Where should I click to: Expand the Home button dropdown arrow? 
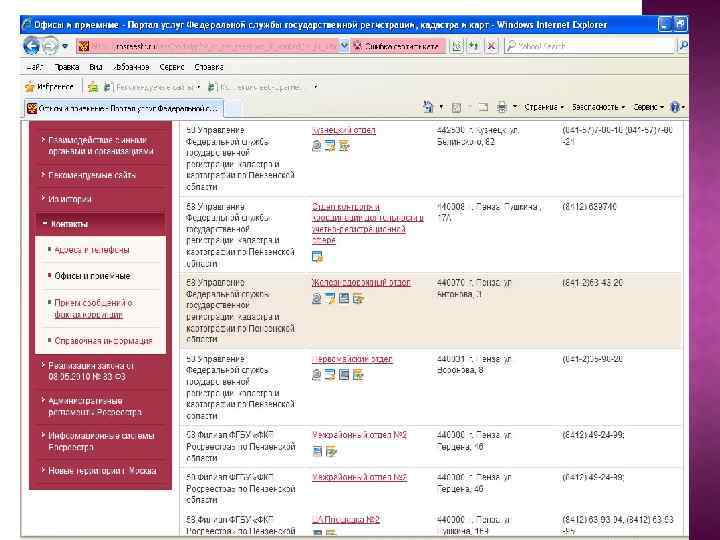click(x=441, y=107)
